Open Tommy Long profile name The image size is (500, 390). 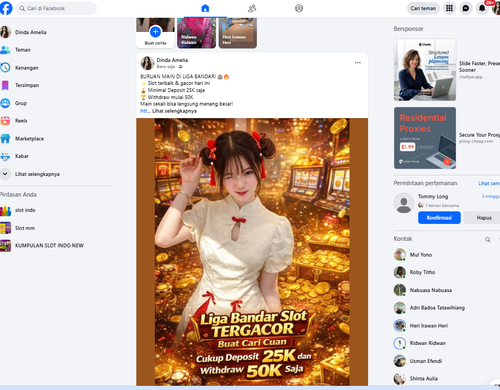pyautogui.click(x=433, y=196)
